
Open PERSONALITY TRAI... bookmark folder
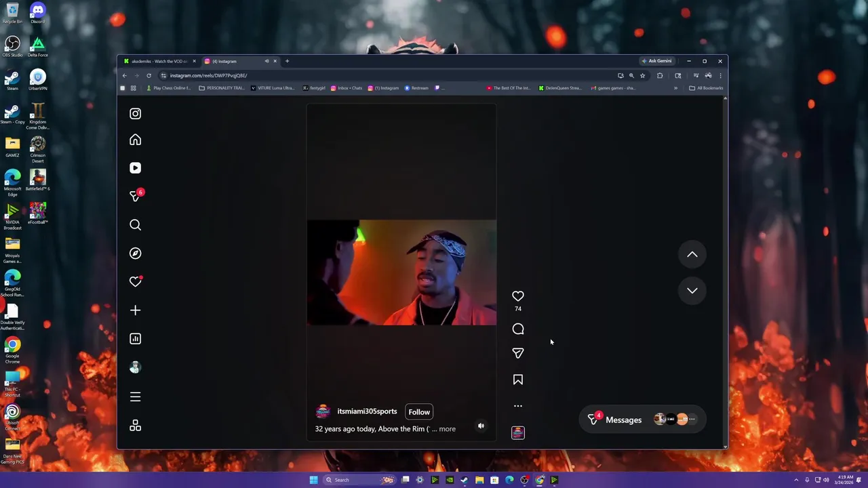(x=222, y=88)
